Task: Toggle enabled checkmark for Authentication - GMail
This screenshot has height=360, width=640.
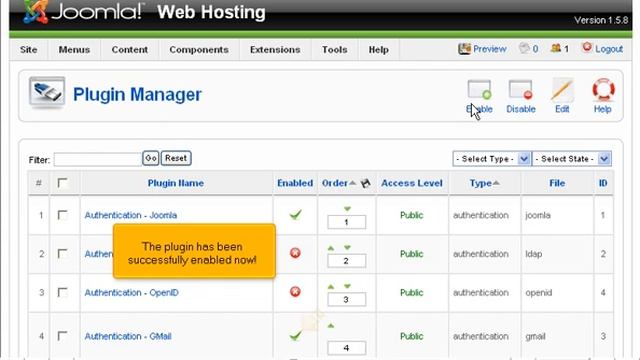Action: tap(295, 336)
